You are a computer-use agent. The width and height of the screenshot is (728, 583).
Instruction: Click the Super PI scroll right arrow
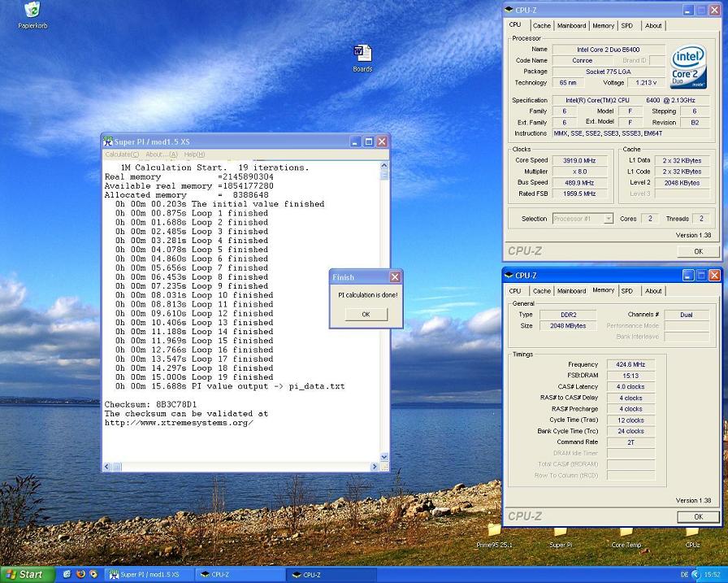375,467
